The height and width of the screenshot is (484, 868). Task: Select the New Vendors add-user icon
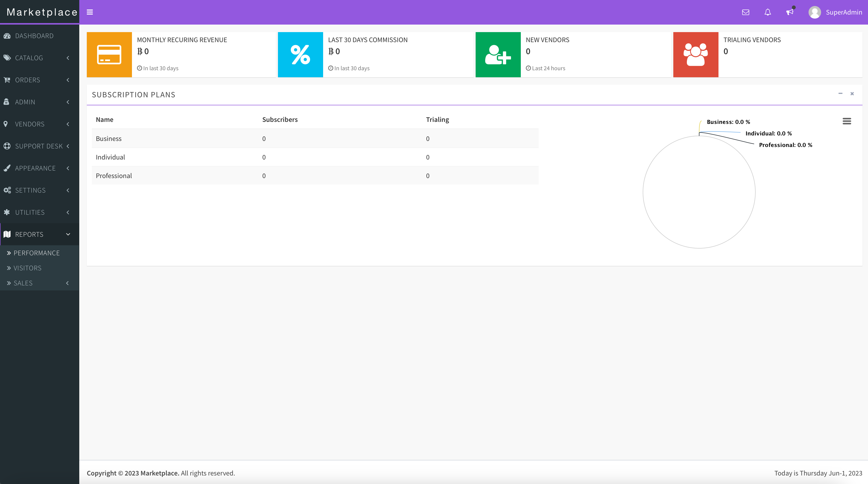click(x=497, y=54)
